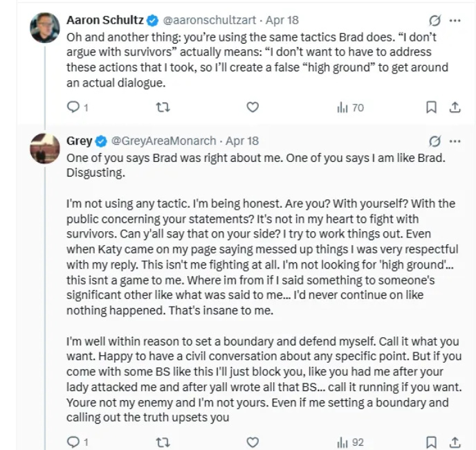Share Grey's tweet
476x450 pixels.
pyautogui.click(x=455, y=441)
